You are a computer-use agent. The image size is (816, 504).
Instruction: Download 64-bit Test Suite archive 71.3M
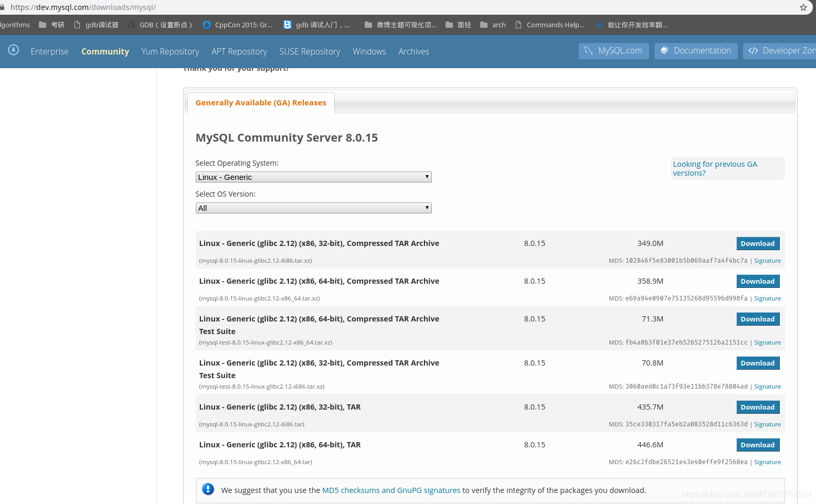coord(758,319)
